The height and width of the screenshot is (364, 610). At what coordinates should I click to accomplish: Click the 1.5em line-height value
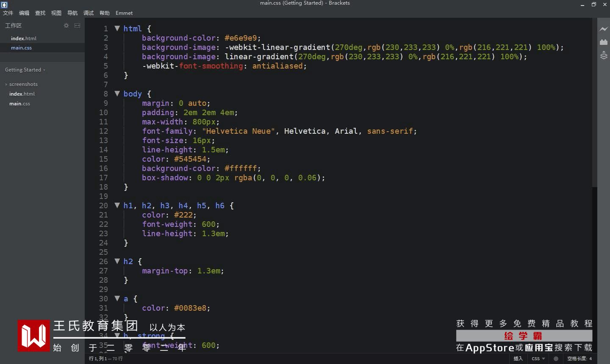[213, 150]
